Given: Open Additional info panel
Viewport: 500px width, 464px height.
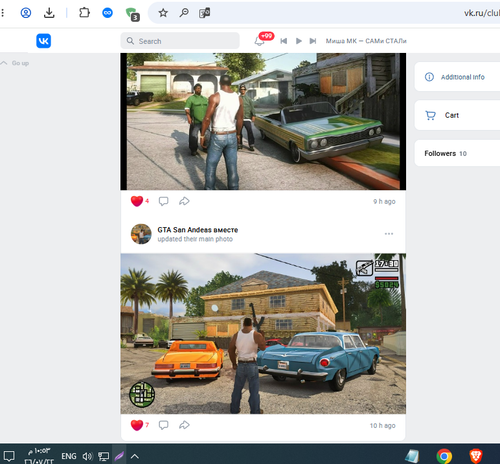Looking at the screenshot, I should click(x=457, y=77).
